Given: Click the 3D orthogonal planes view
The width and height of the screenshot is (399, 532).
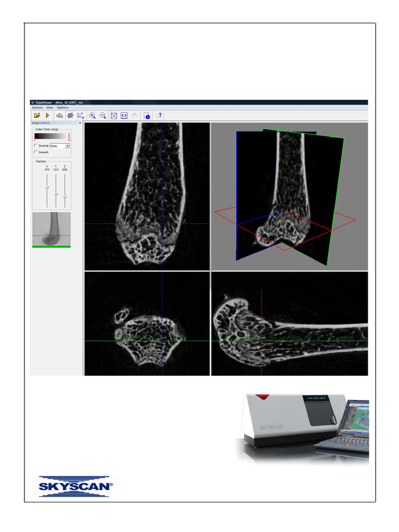Looking at the screenshot, I should (289, 196).
